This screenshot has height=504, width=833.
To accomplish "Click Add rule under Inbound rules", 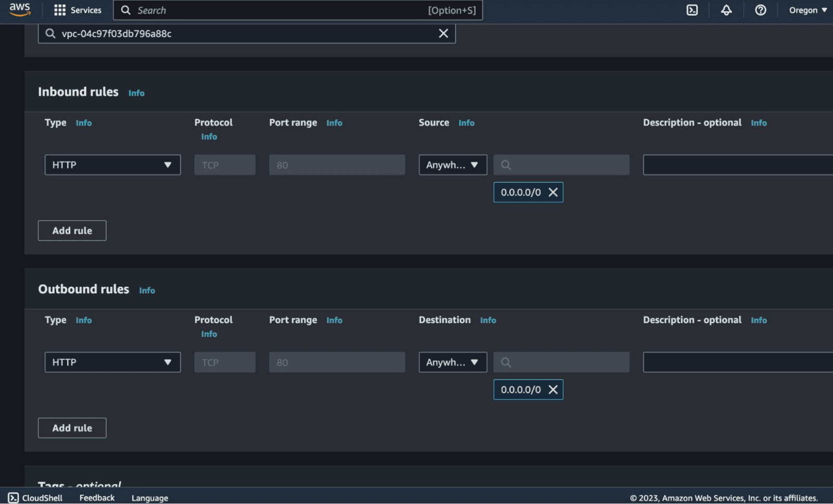I will click(x=72, y=230).
